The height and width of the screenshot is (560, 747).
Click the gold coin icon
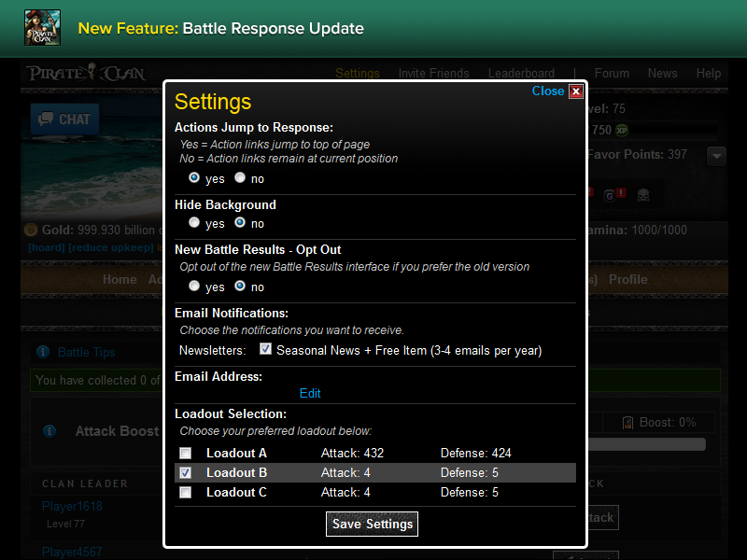(31, 230)
